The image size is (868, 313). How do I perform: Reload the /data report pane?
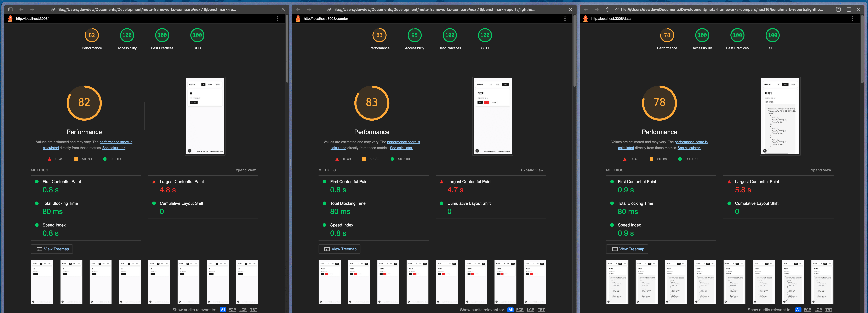pyautogui.click(x=607, y=9)
